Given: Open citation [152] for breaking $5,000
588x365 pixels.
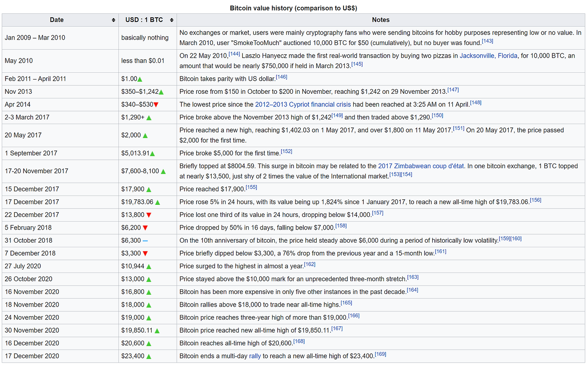Looking at the screenshot, I should (x=286, y=151).
